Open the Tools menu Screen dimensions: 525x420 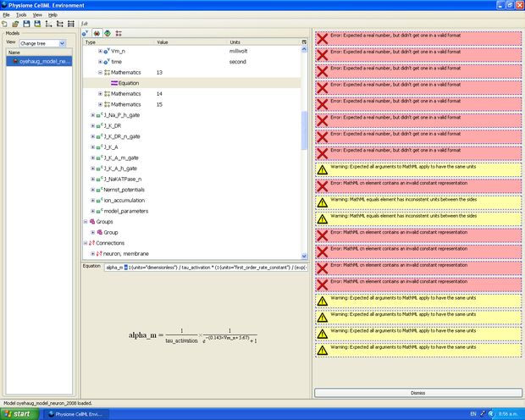[21, 15]
